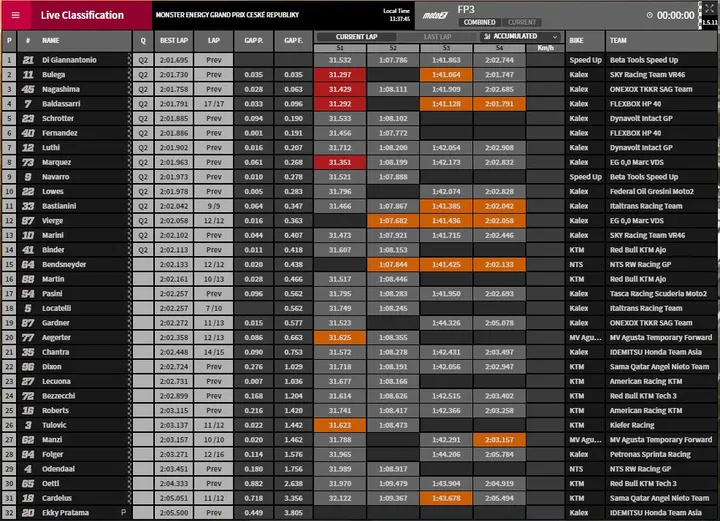
Task: Open the options dots for Aegerter
Action: click(129, 337)
